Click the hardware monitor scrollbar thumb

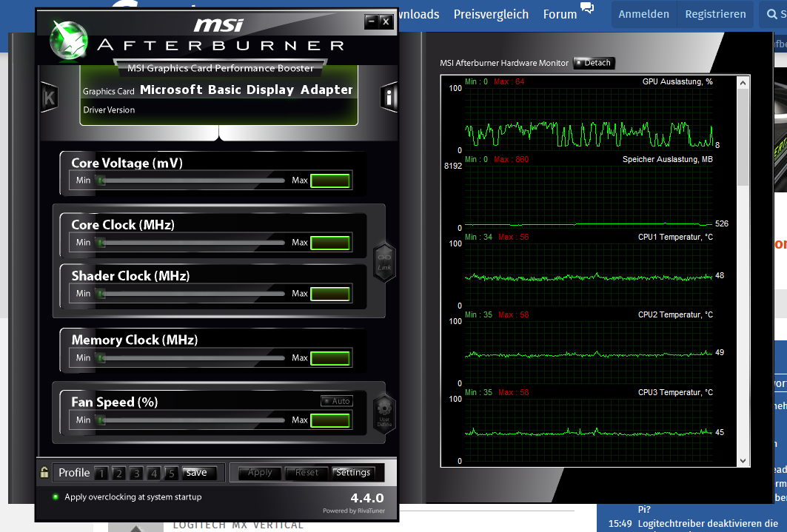click(743, 138)
